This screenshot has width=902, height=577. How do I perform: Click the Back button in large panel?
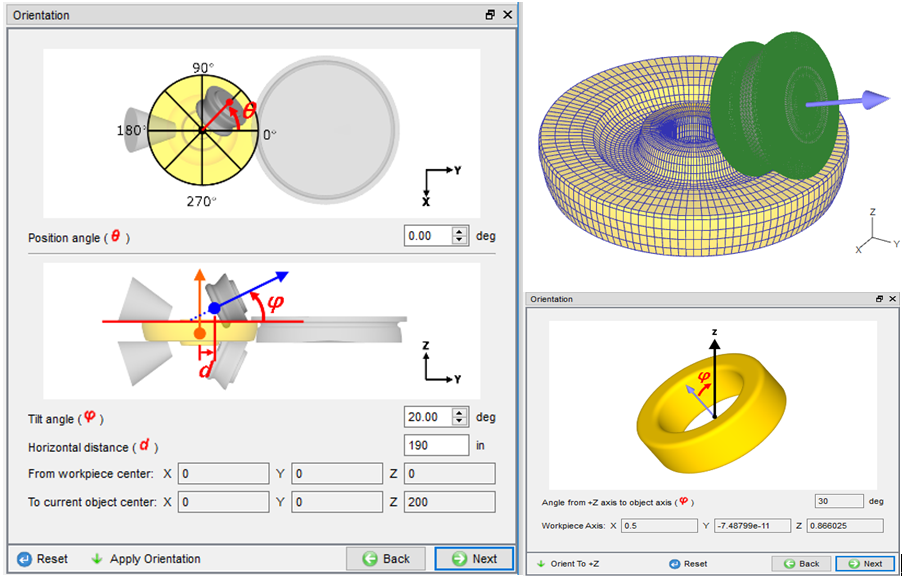pos(386,559)
